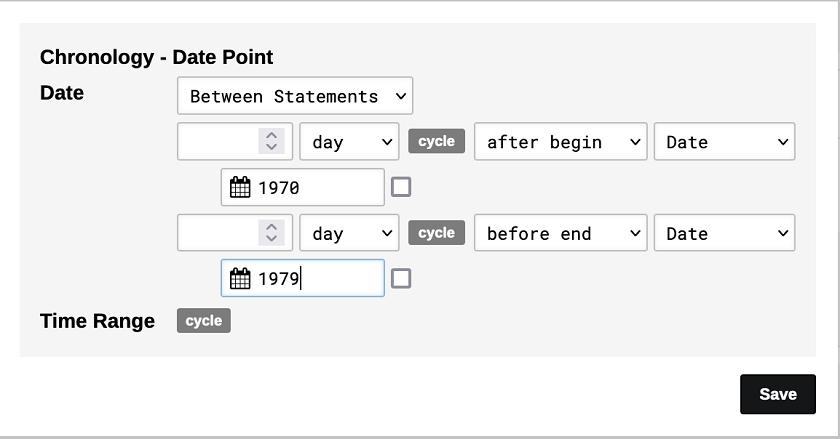
Task: Focus the date field containing 1970
Action: [x=316, y=187]
